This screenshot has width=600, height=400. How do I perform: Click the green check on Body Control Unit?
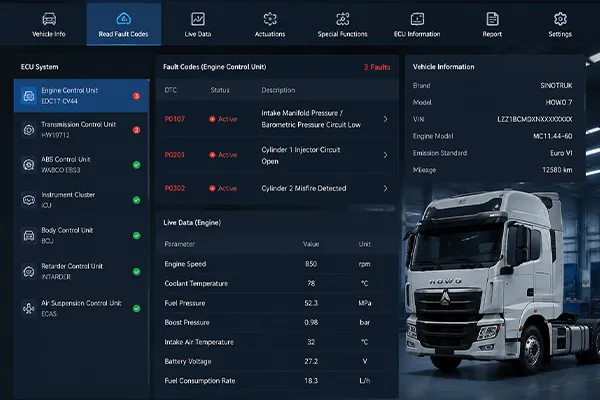pos(136,236)
